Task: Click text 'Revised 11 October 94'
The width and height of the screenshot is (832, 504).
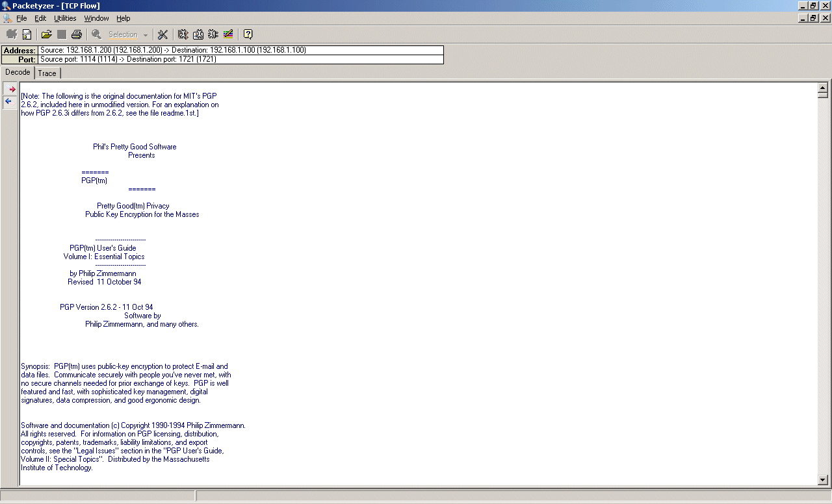Action: click(105, 282)
